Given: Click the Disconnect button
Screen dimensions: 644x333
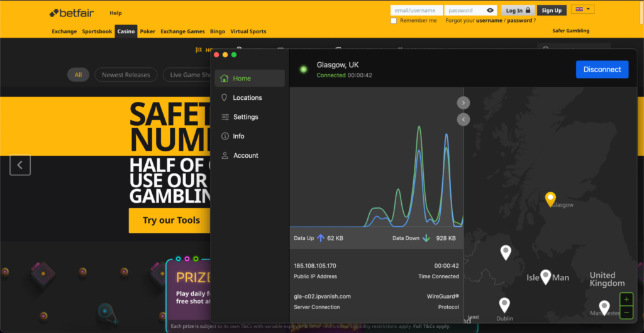Looking at the screenshot, I should pyautogui.click(x=602, y=69).
